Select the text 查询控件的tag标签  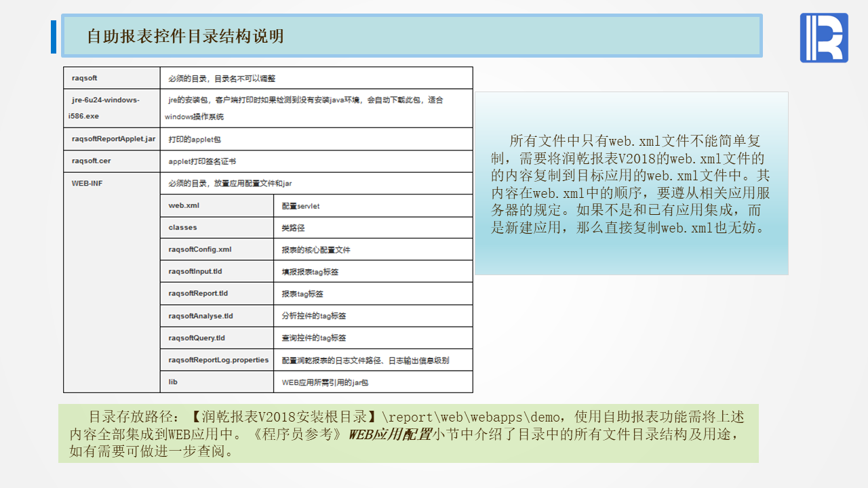tap(314, 338)
